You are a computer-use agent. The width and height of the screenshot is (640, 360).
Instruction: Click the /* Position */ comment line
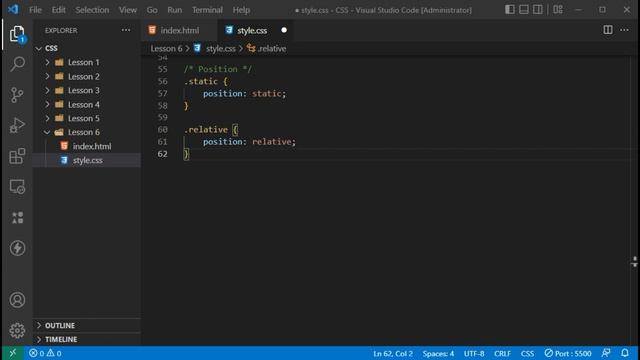pyautogui.click(x=218, y=69)
